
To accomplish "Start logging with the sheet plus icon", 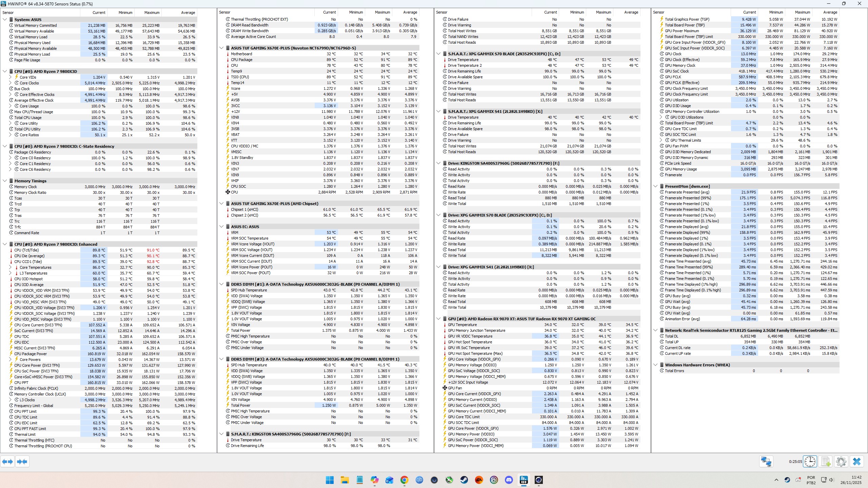I will click(826, 461).
